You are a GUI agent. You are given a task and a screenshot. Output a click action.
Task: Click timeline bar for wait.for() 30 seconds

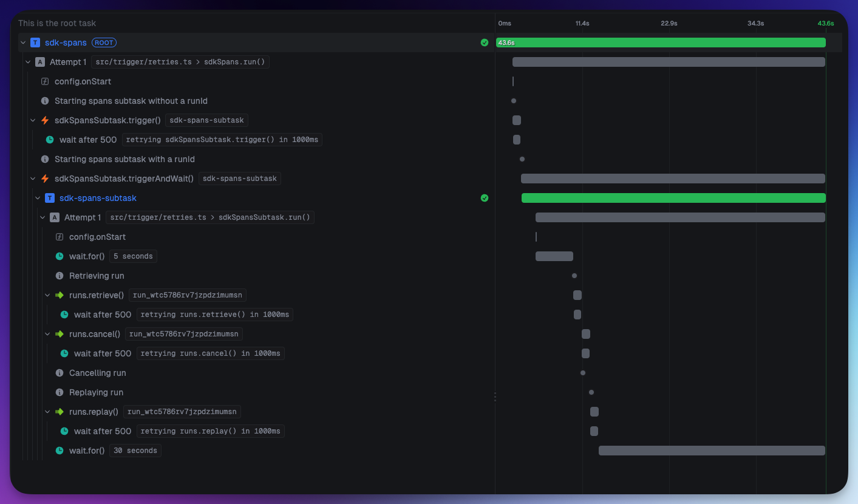[x=712, y=451]
